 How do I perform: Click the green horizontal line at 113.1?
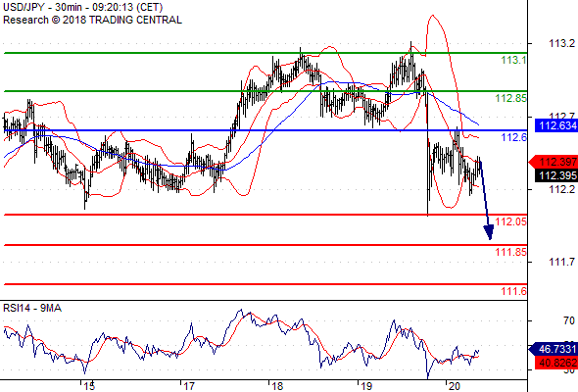(265, 53)
